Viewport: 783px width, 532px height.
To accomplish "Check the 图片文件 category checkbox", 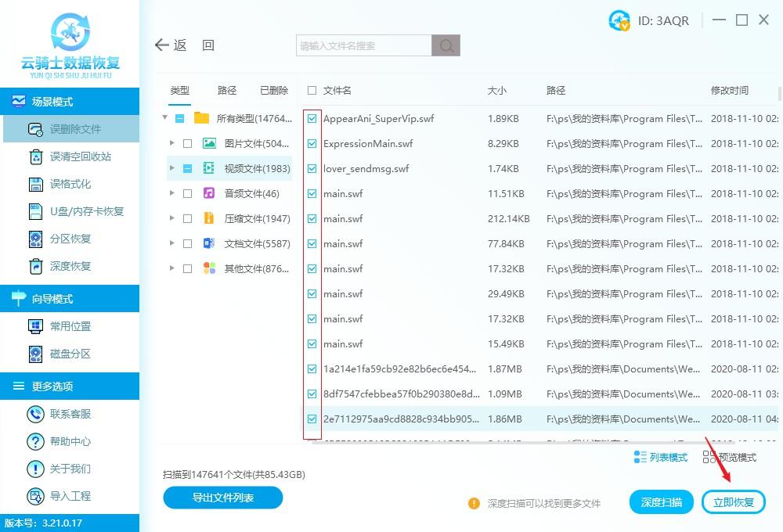I will (x=188, y=143).
